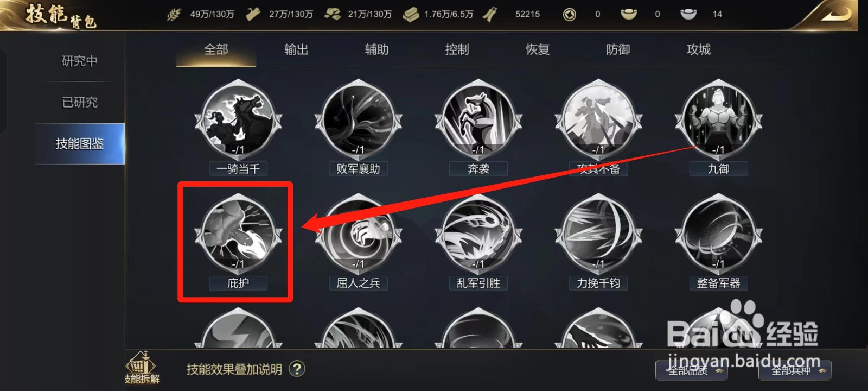Viewport: 868px width, 391px height.
Task: Open the 防御 category tab
Action: coord(618,50)
